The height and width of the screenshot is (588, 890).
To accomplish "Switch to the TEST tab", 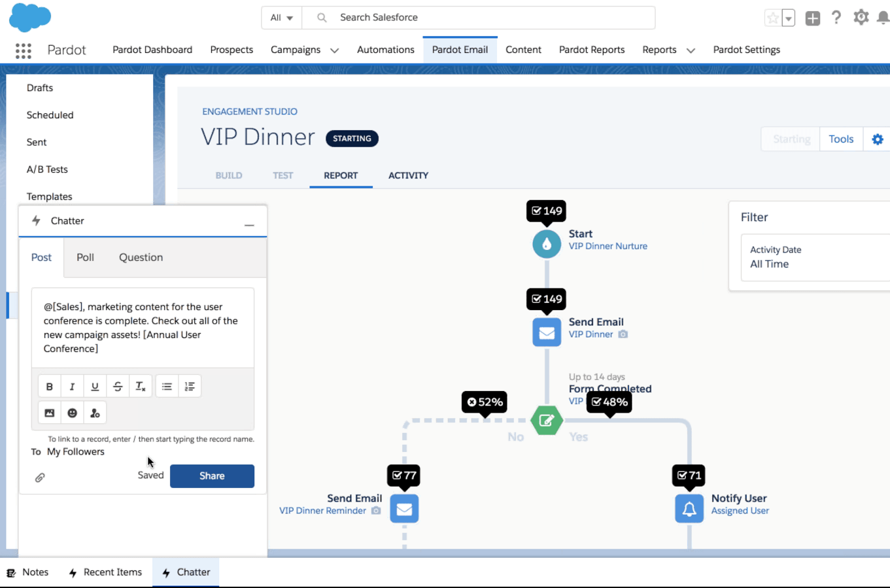I will [283, 175].
